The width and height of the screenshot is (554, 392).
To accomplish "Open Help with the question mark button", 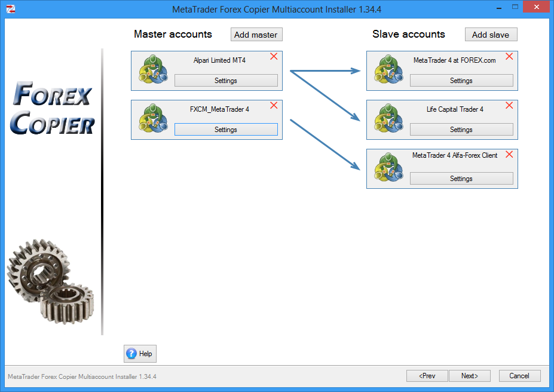I will tap(140, 354).
